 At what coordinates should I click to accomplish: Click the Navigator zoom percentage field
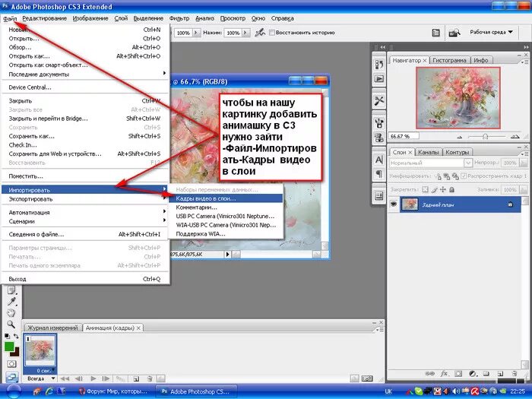point(404,136)
